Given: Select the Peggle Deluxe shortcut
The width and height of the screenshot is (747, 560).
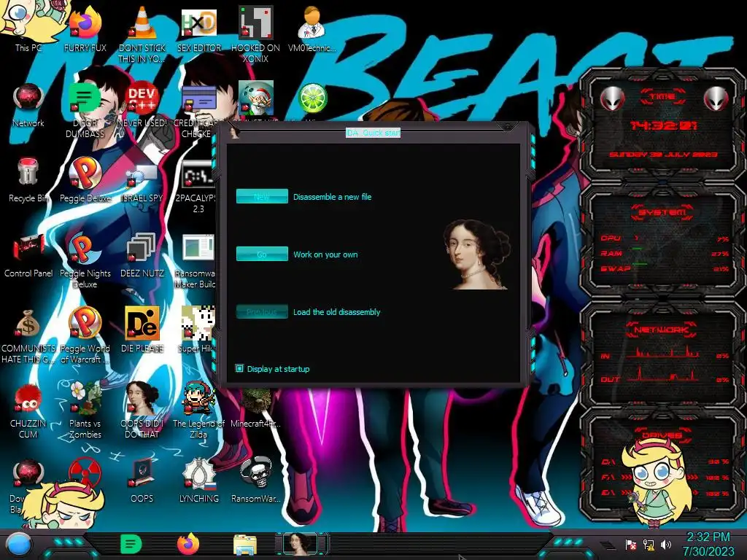Looking at the screenshot, I should [85, 180].
